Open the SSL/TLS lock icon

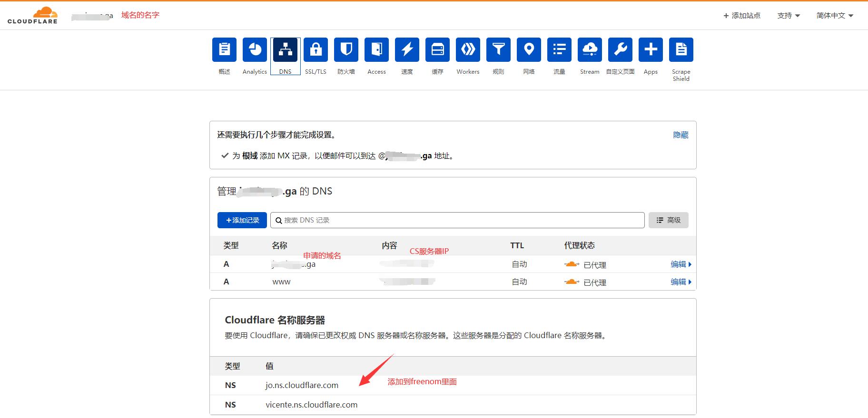316,50
